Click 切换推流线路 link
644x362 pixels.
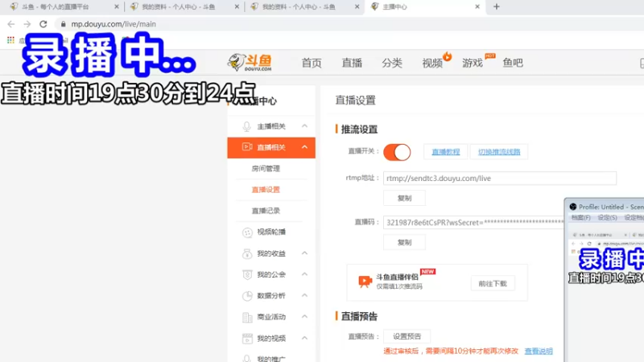pos(499,152)
